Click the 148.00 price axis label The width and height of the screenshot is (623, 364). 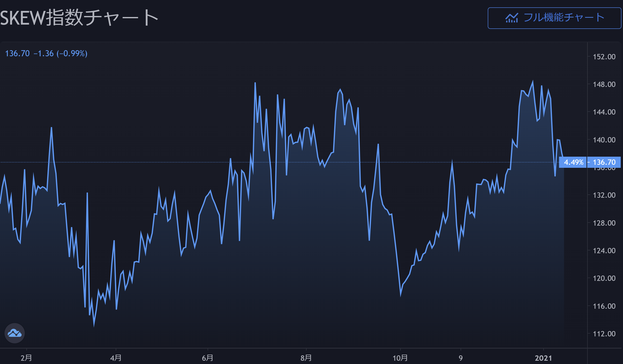[x=604, y=84]
